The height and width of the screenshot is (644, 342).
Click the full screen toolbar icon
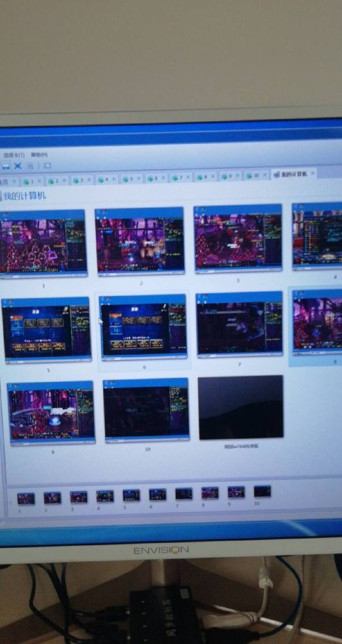coord(18,166)
